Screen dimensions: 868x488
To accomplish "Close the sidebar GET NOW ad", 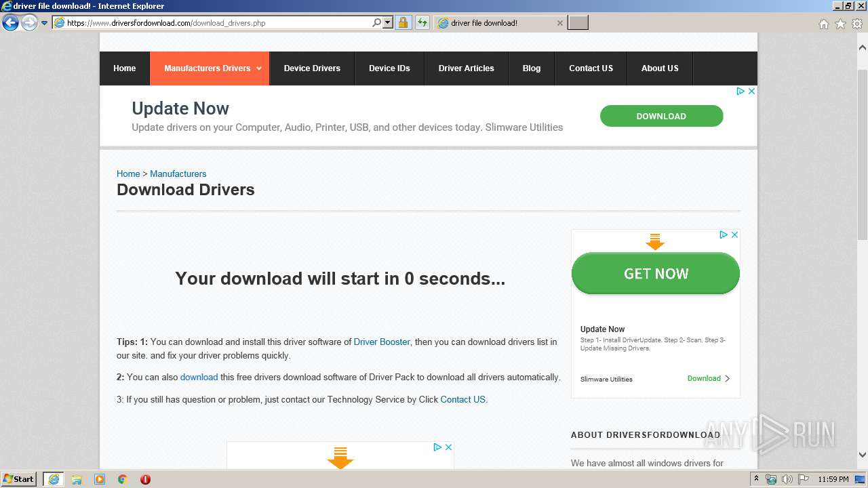I will pyautogui.click(x=734, y=235).
